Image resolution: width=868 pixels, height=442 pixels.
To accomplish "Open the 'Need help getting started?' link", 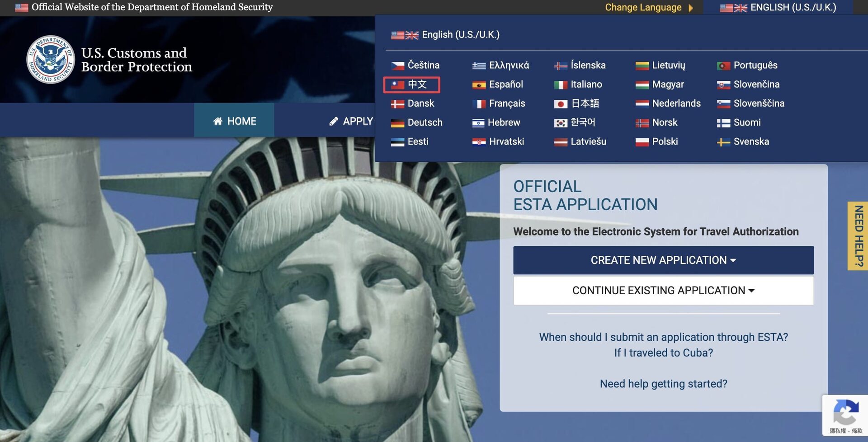I will click(x=663, y=384).
